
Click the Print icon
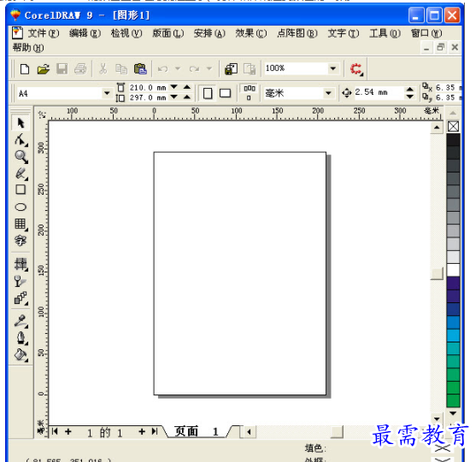tap(80, 69)
